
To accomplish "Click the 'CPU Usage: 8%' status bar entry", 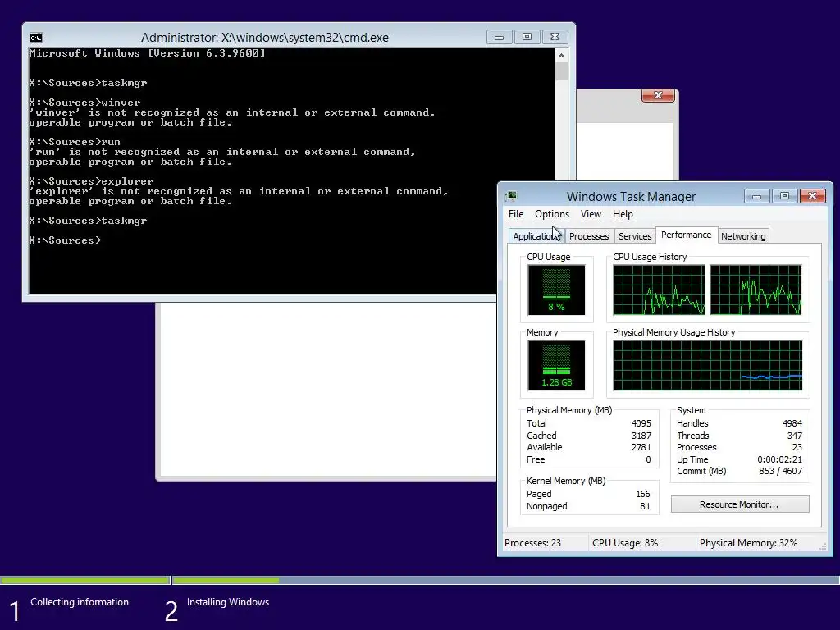I will click(x=624, y=543).
